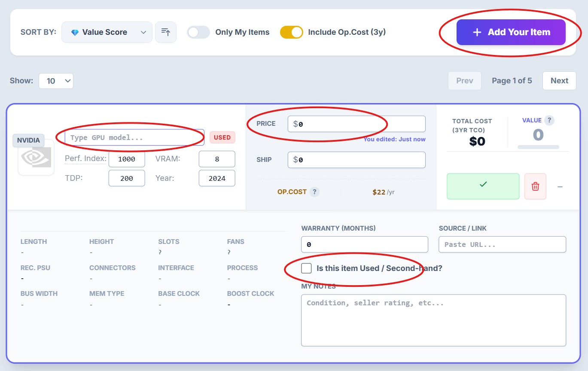Check the Is this item Used / Second-hand box
588x371 pixels.
click(306, 268)
